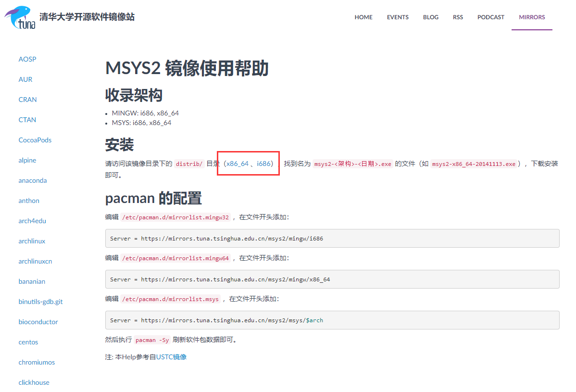Select archlinux in the sidebar

click(x=32, y=240)
